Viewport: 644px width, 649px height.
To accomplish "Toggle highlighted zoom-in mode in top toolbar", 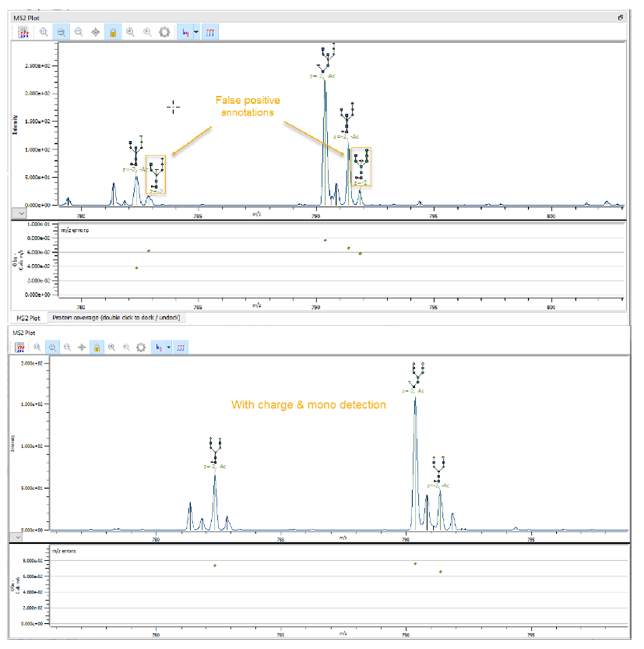I will [61, 32].
